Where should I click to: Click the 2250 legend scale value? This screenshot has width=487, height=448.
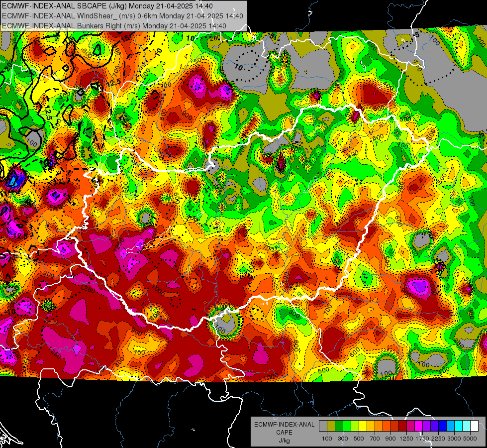(438, 439)
